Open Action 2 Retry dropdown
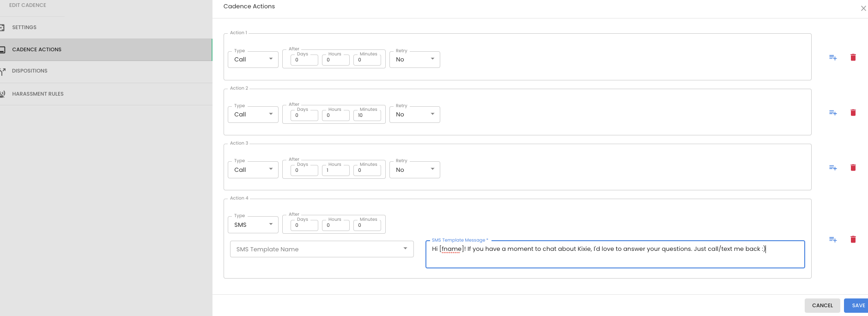 (415, 115)
